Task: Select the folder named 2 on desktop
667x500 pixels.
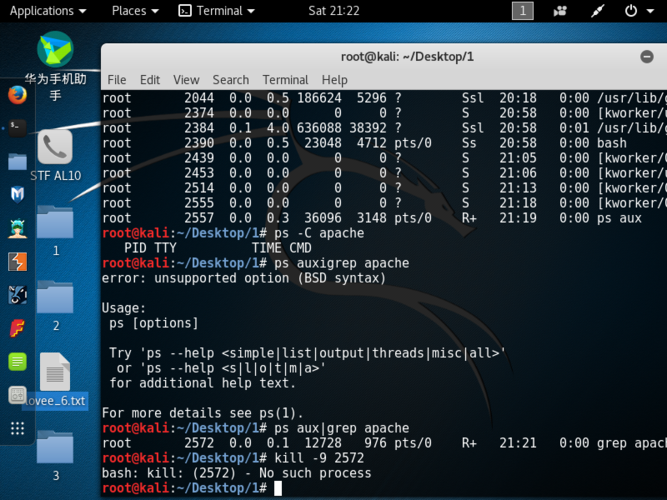Action: pyautogui.click(x=55, y=298)
